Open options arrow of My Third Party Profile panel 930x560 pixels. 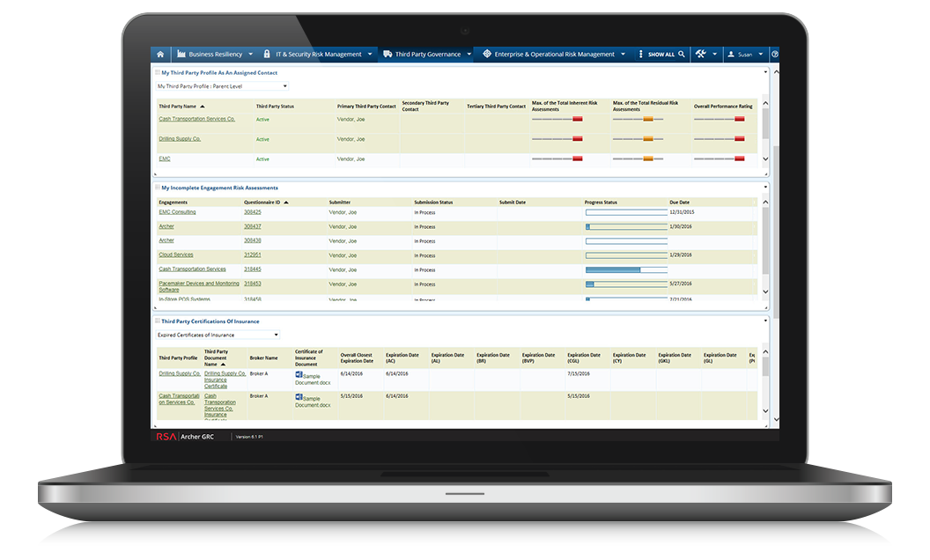[765, 72]
